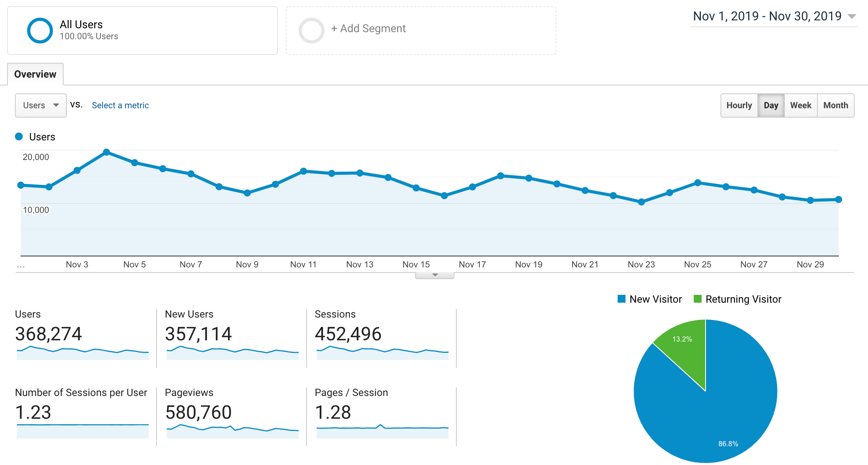
Task: Click the All Users segment circle icon
Action: (x=40, y=30)
